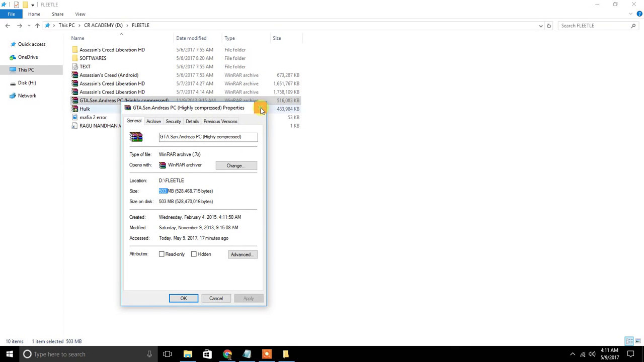
Task: Open the File ribbon tab
Action: [x=11, y=14]
